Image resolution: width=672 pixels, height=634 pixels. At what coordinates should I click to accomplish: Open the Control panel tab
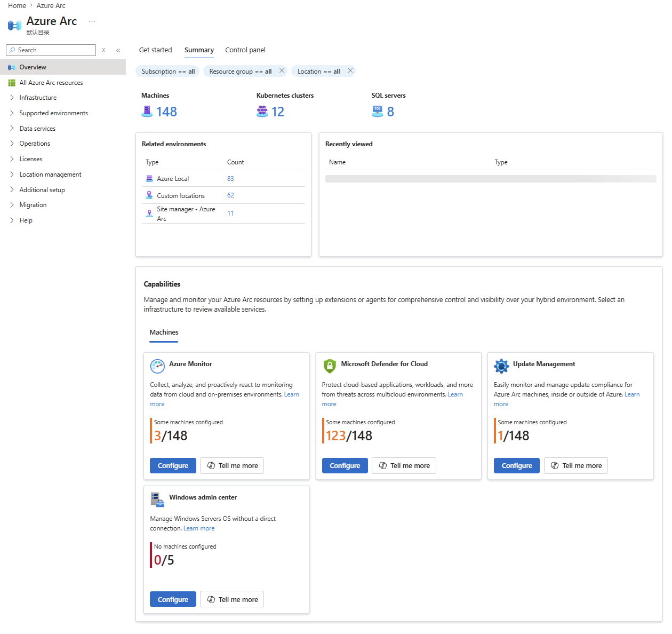245,50
